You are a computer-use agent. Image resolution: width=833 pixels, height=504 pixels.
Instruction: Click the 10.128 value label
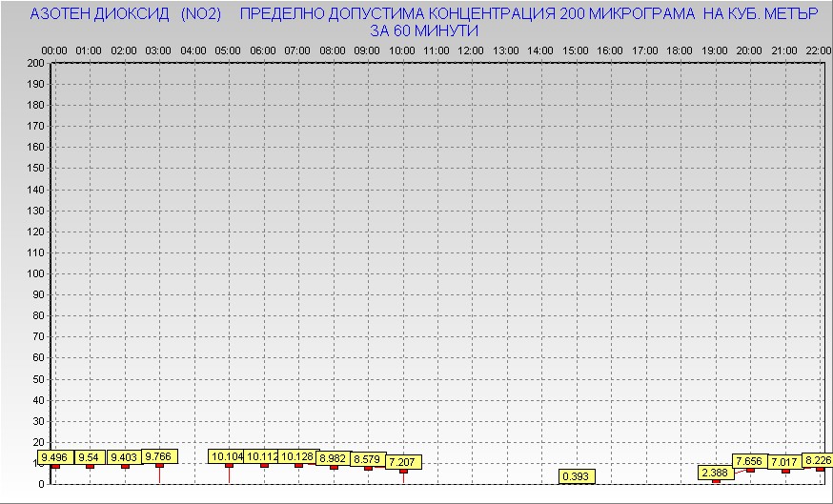tap(297, 456)
